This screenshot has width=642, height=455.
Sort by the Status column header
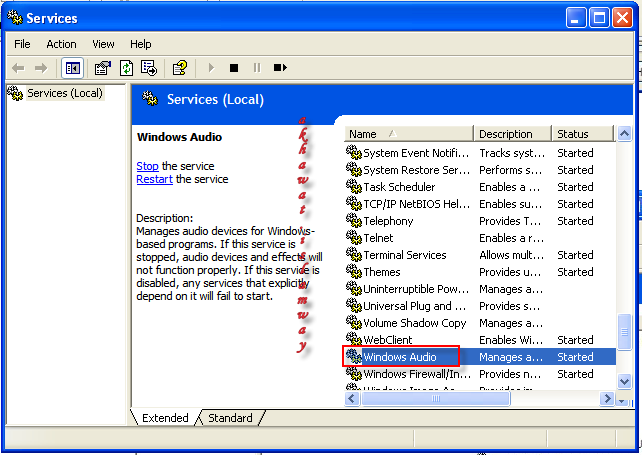click(583, 134)
